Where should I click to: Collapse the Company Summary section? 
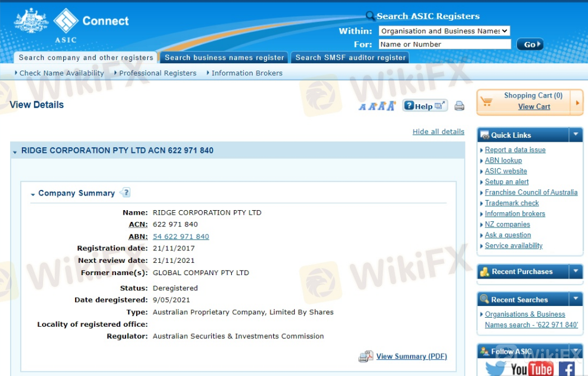point(33,194)
